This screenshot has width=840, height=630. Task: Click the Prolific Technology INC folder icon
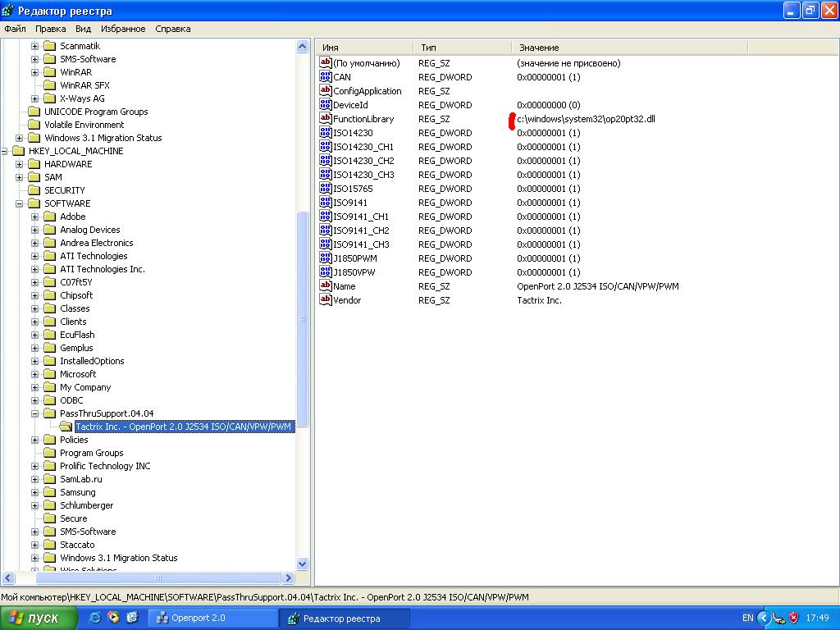pos(50,466)
